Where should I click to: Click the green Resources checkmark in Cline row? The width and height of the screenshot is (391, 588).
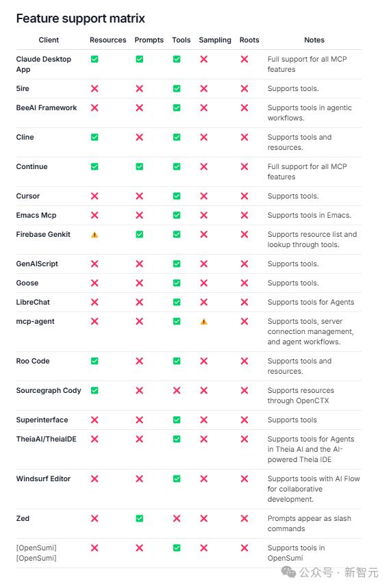tap(94, 138)
